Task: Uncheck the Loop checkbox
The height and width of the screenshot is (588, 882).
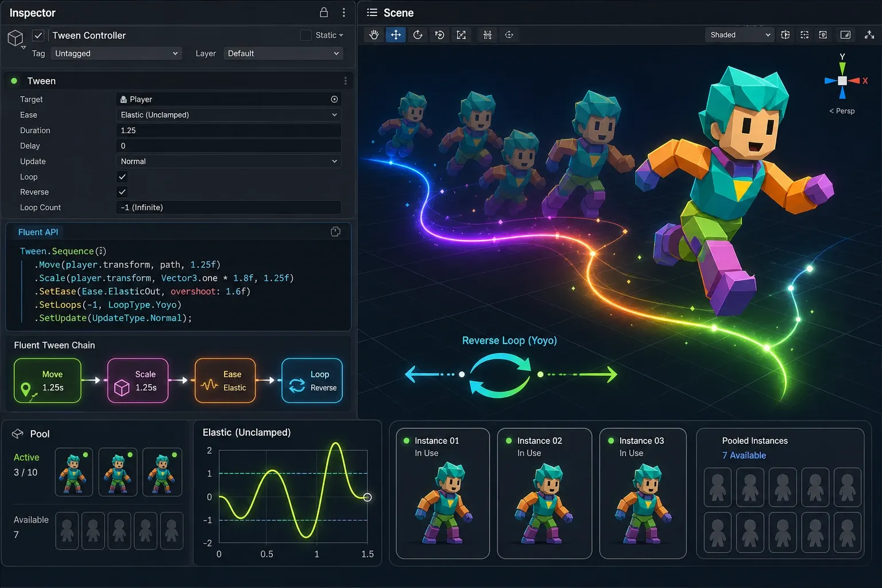Action: (x=122, y=177)
